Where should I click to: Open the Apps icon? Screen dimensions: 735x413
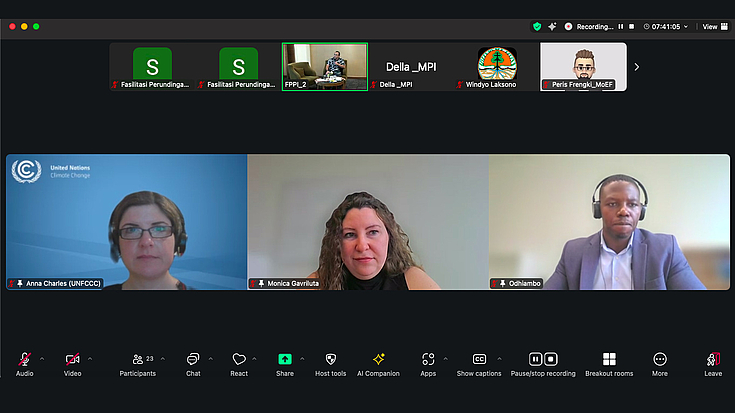pyautogui.click(x=428, y=360)
